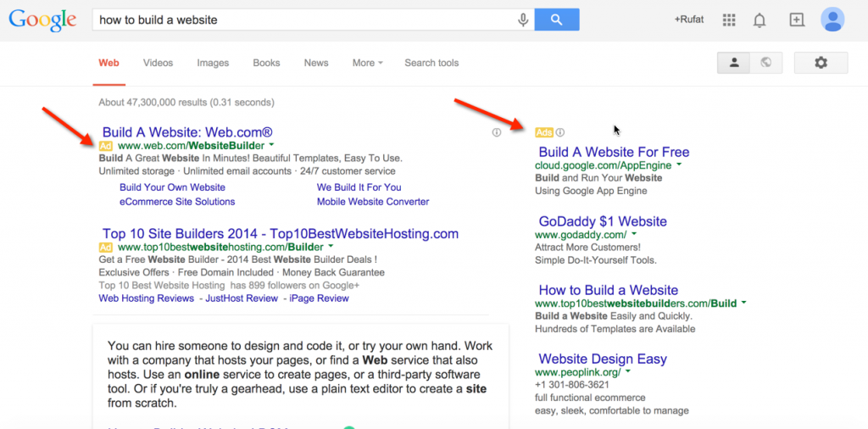The height and width of the screenshot is (429, 868).
Task: Select the Web tab
Action: 109,63
